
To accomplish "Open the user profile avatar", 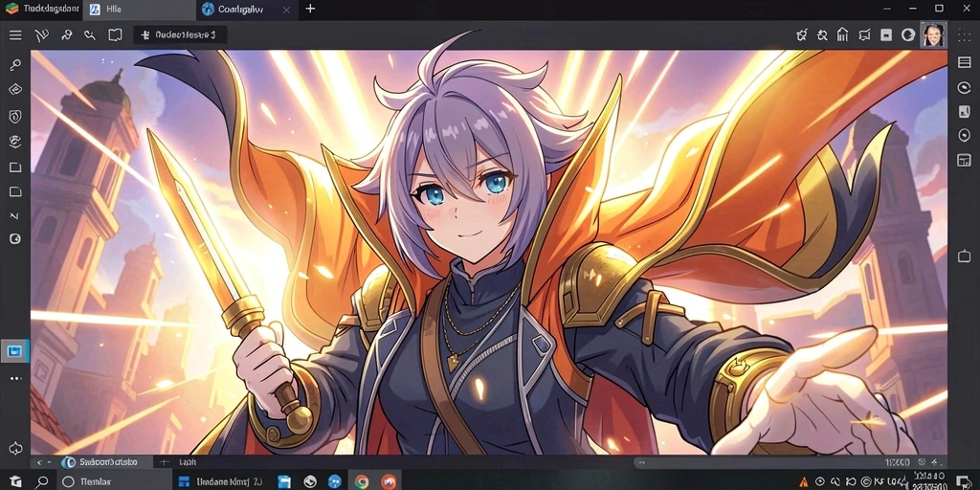I will pyautogui.click(x=933, y=35).
